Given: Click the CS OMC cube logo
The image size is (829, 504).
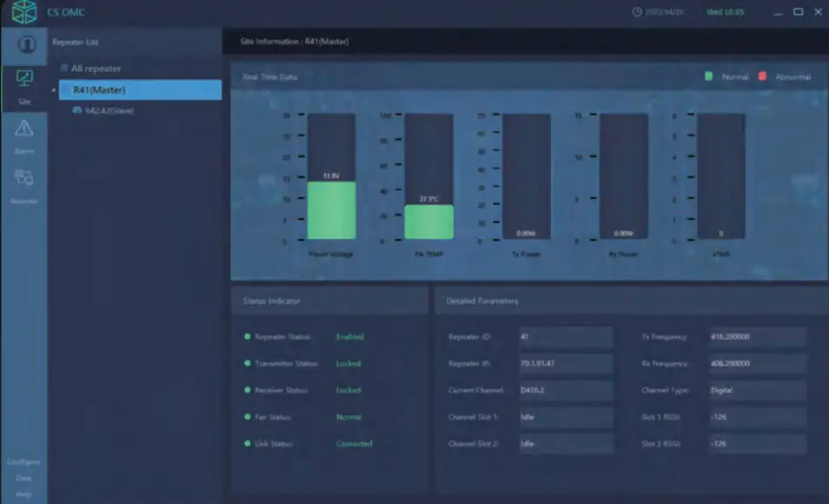Looking at the screenshot, I should 24,11.
